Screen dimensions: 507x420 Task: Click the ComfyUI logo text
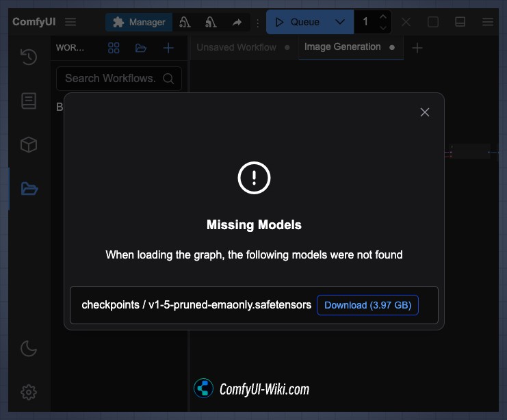point(34,22)
